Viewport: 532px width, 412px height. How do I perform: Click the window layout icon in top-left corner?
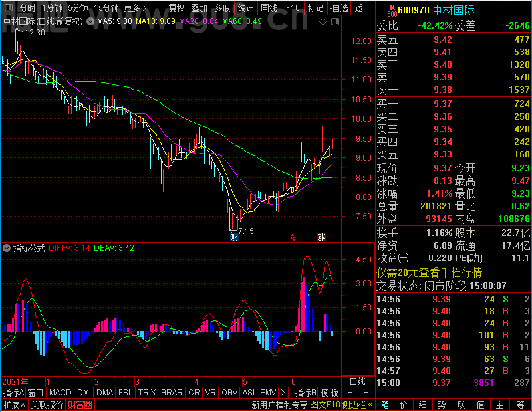(9, 7)
